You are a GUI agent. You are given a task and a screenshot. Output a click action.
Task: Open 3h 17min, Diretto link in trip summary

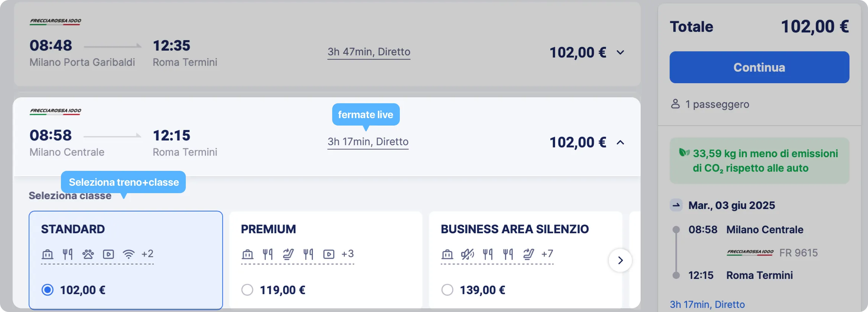tap(707, 305)
